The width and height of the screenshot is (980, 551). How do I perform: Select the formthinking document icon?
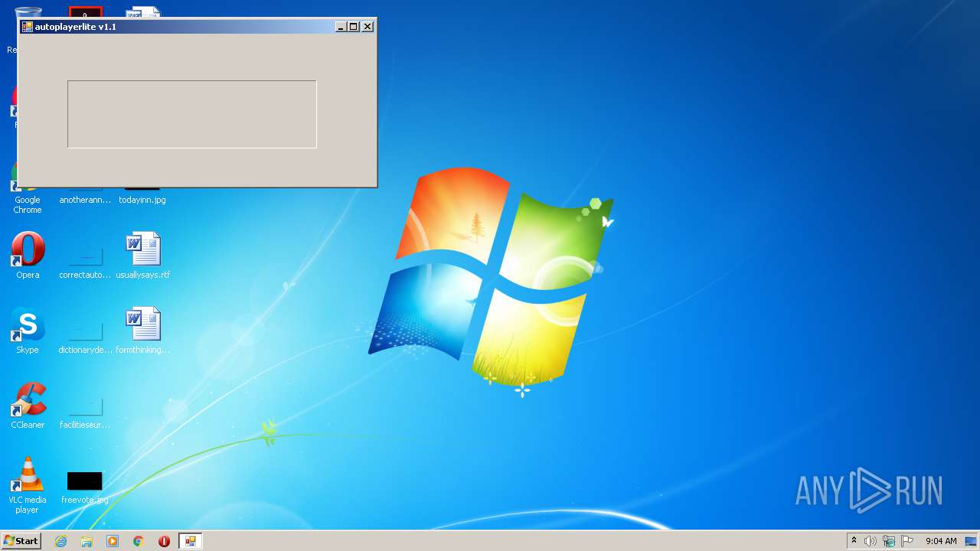pos(143,331)
